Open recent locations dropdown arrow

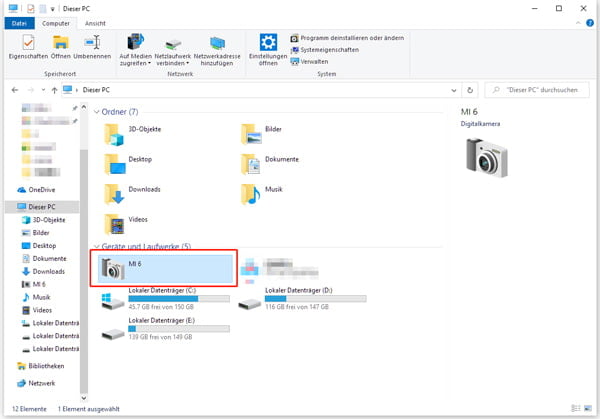pos(43,90)
